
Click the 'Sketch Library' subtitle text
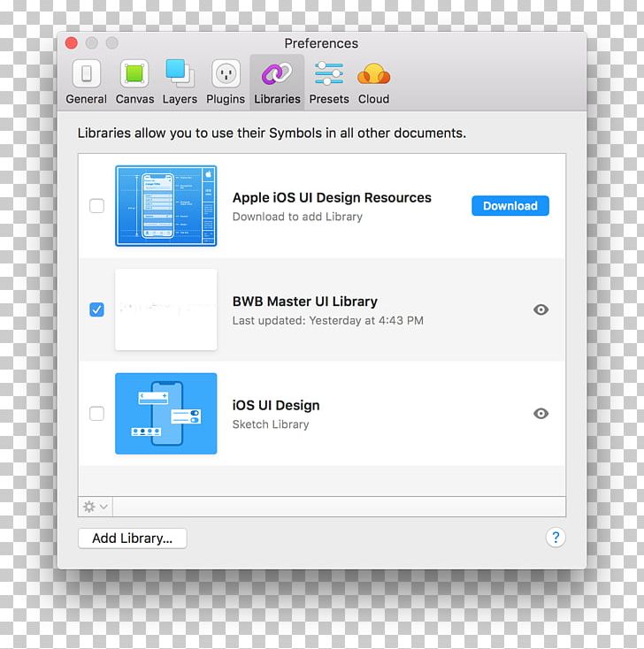271,424
